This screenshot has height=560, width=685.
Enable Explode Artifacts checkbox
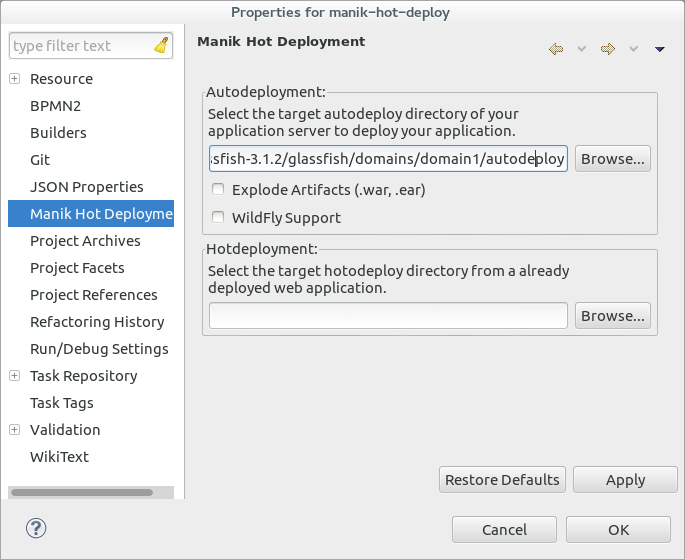[x=218, y=190]
